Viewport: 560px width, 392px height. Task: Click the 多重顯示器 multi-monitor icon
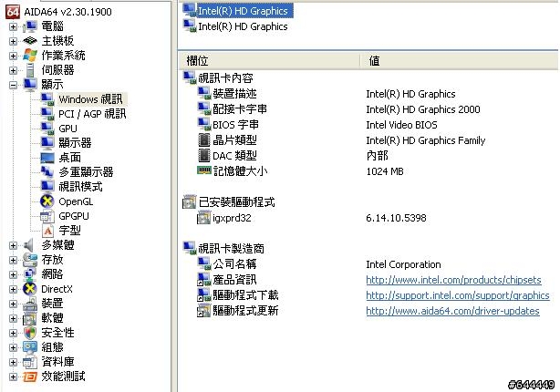[47, 172]
